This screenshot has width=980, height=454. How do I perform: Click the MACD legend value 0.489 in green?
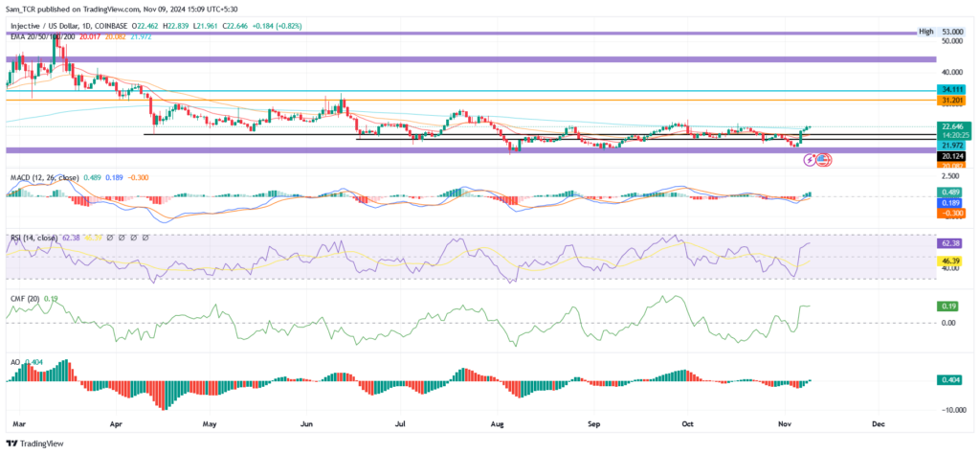point(94,178)
